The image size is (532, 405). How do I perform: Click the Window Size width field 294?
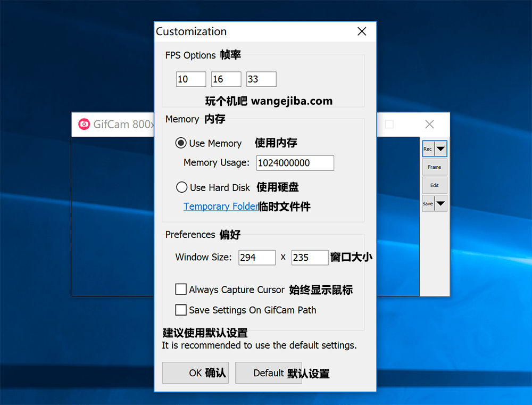[257, 258]
